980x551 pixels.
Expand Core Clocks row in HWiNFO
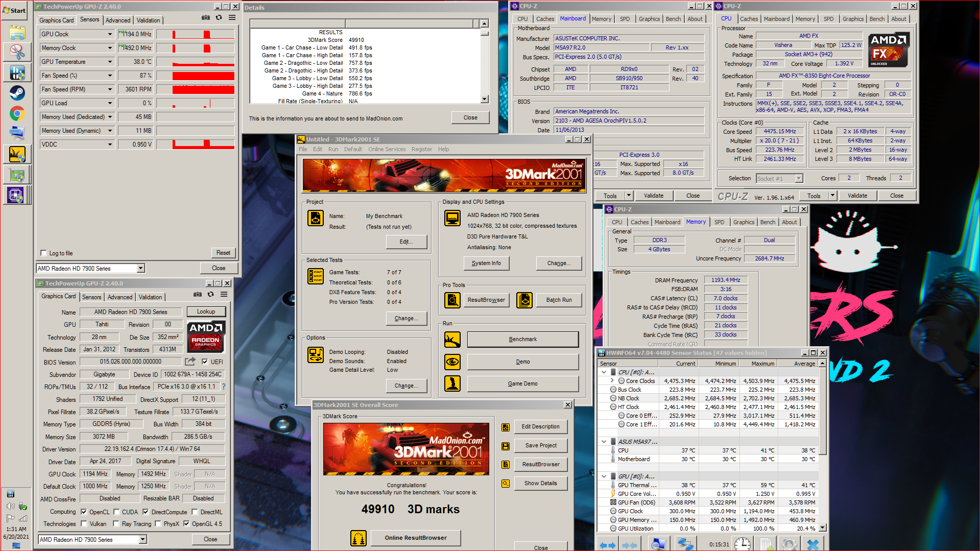pyautogui.click(x=612, y=381)
